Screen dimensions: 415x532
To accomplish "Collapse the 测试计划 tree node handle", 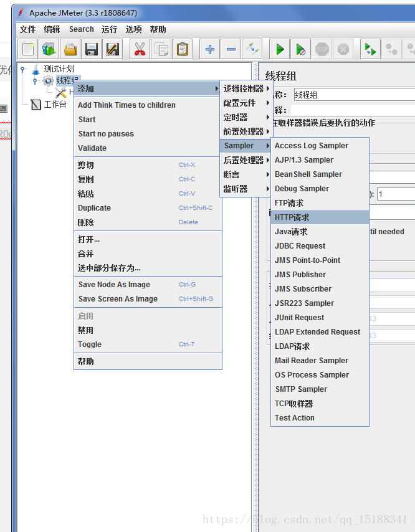I will [22, 70].
